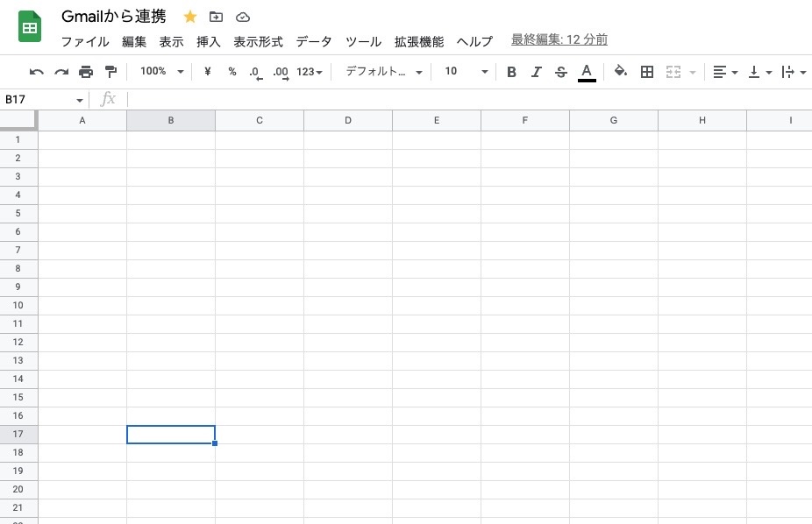The image size is (812, 524).
Task: Increase decimal places
Action: tap(281, 73)
